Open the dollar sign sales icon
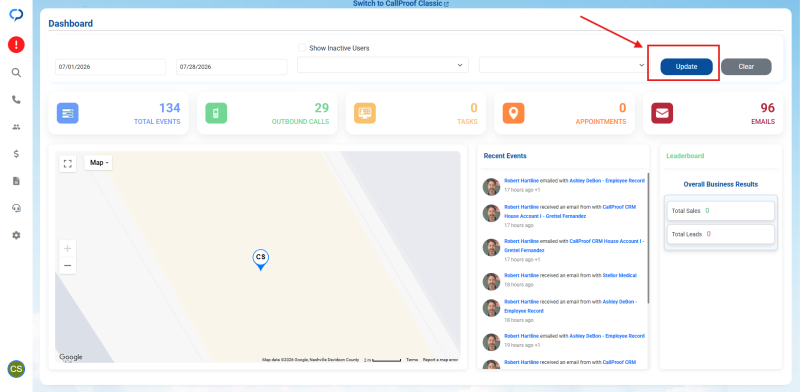The image size is (800, 392). click(x=16, y=154)
